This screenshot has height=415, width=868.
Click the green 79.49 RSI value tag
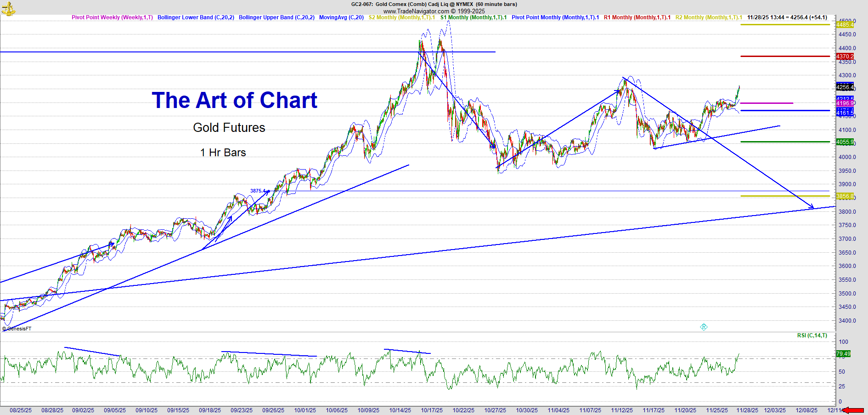(843, 354)
